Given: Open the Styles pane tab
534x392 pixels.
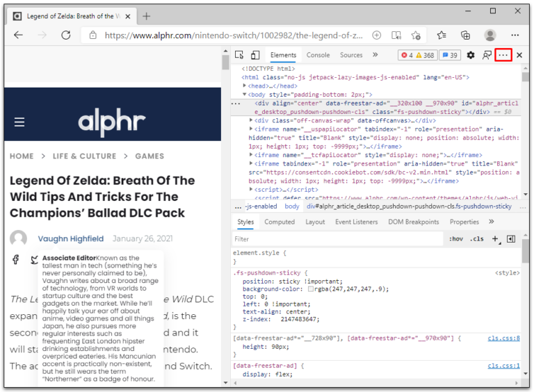Looking at the screenshot, I should (245, 222).
